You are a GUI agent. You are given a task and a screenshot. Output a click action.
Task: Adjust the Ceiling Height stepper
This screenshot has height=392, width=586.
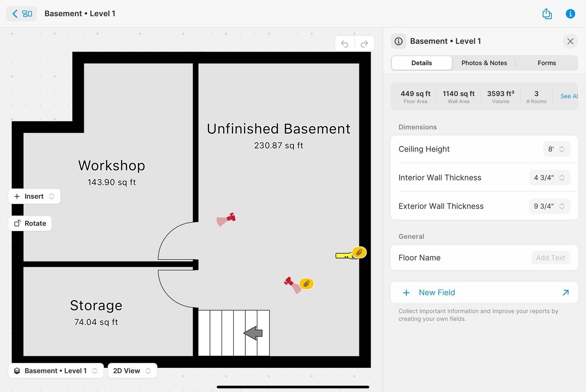click(556, 149)
